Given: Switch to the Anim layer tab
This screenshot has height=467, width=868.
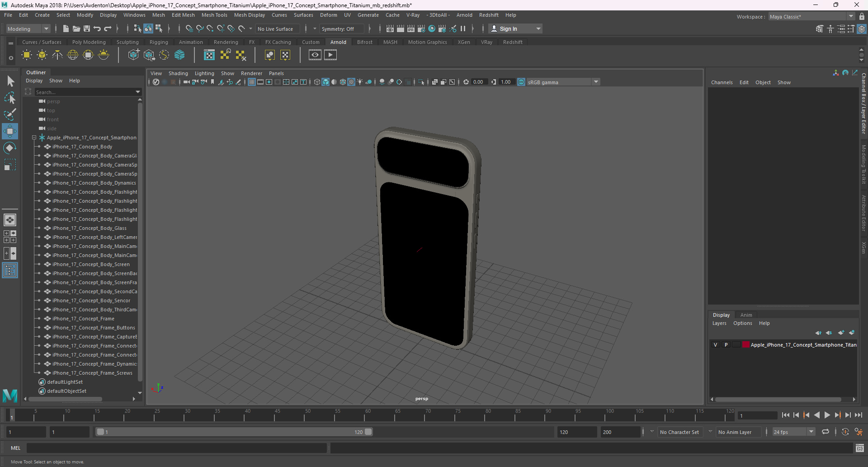Looking at the screenshot, I should tap(746, 315).
